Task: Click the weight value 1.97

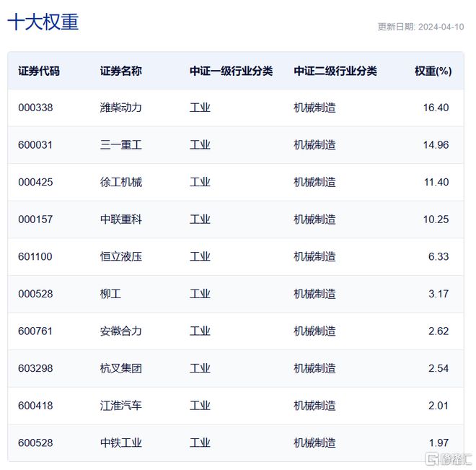Action: pos(438,443)
